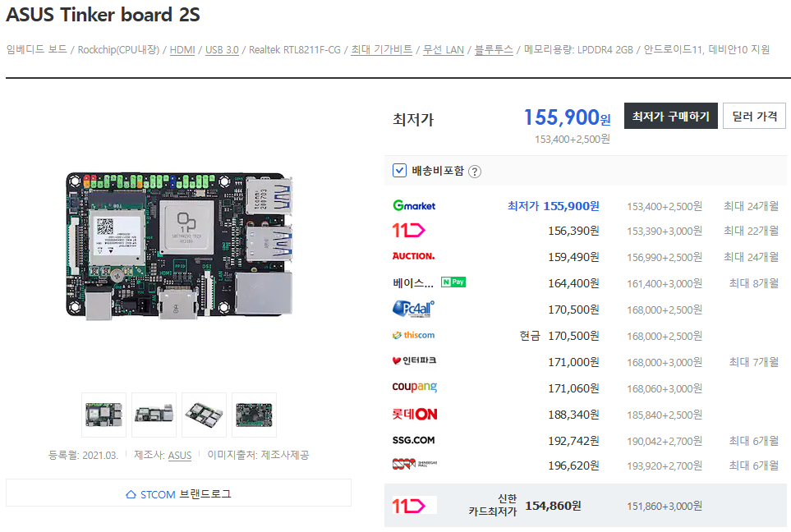Click the N Pay badge icon
The image size is (791, 532).
(453, 282)
